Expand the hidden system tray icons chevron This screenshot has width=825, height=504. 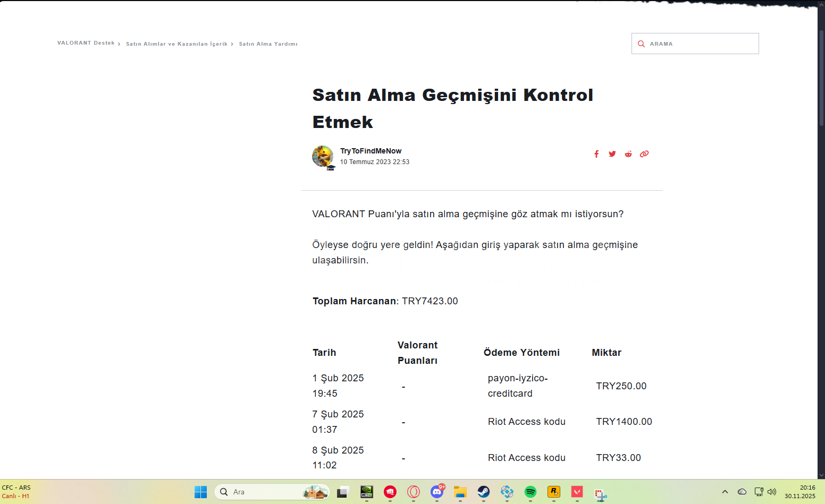click(725, 492)
